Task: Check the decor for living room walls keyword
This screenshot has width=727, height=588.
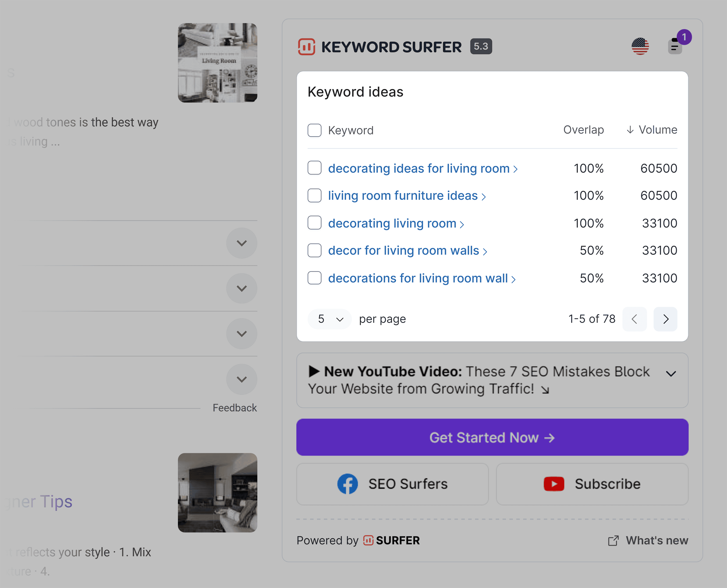Action: point(314,250)
